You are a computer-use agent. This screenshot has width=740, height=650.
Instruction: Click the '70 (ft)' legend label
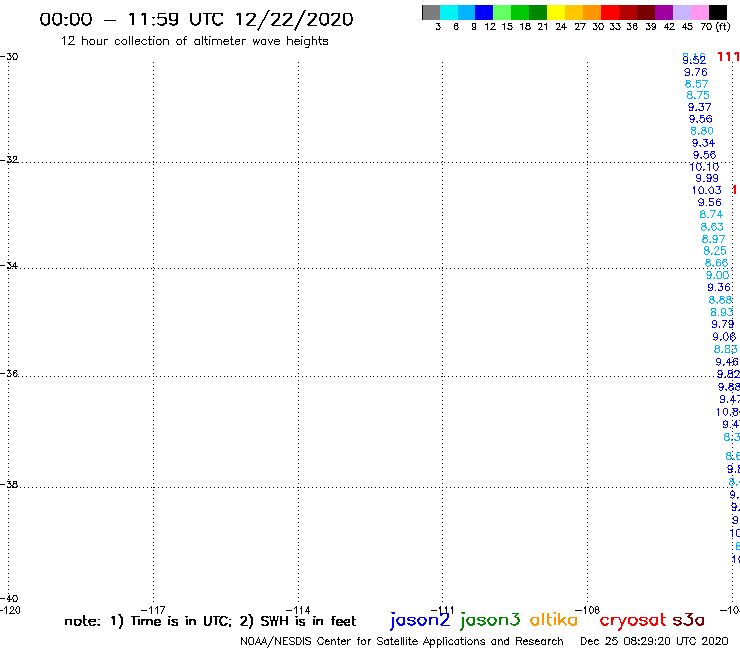[715, 26]
